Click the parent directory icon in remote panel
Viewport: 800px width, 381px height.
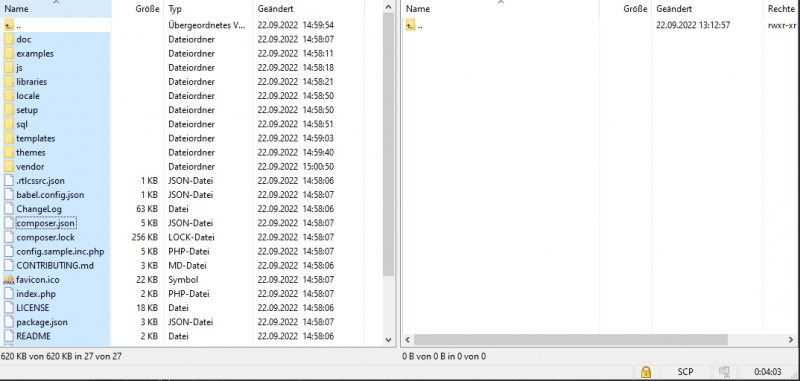(411, 25)
